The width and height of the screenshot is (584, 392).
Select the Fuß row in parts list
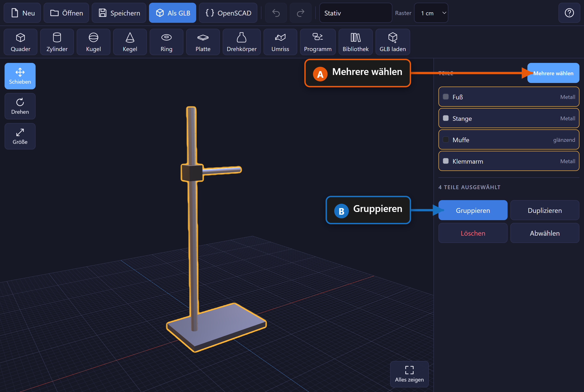pos(509,97)
